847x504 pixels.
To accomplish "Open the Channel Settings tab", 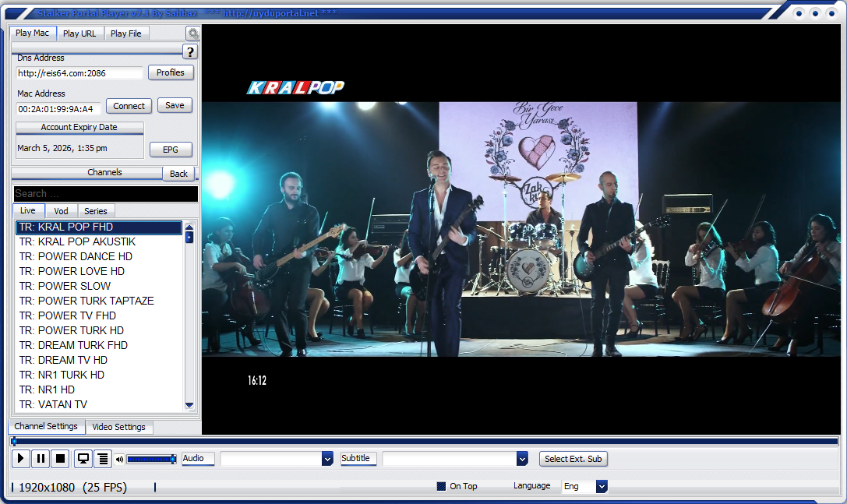I will click(x=46, y=426).
